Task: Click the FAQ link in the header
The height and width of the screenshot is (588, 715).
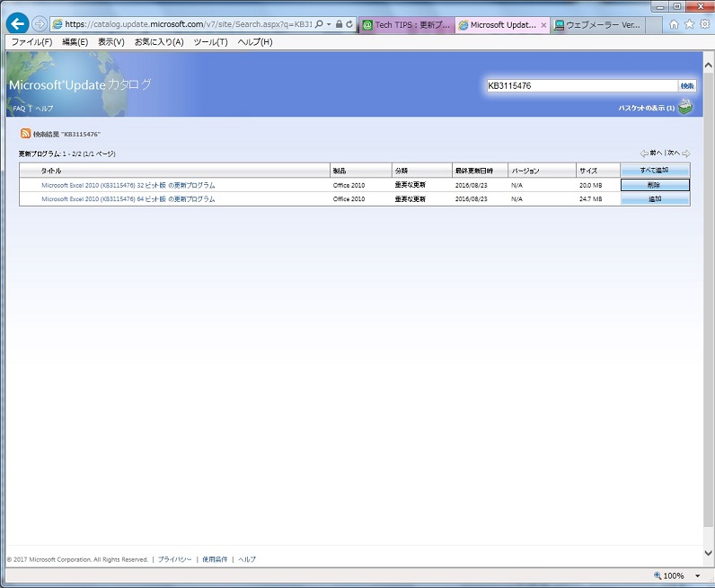Action: pyautogui.click(x=19, y=109)
